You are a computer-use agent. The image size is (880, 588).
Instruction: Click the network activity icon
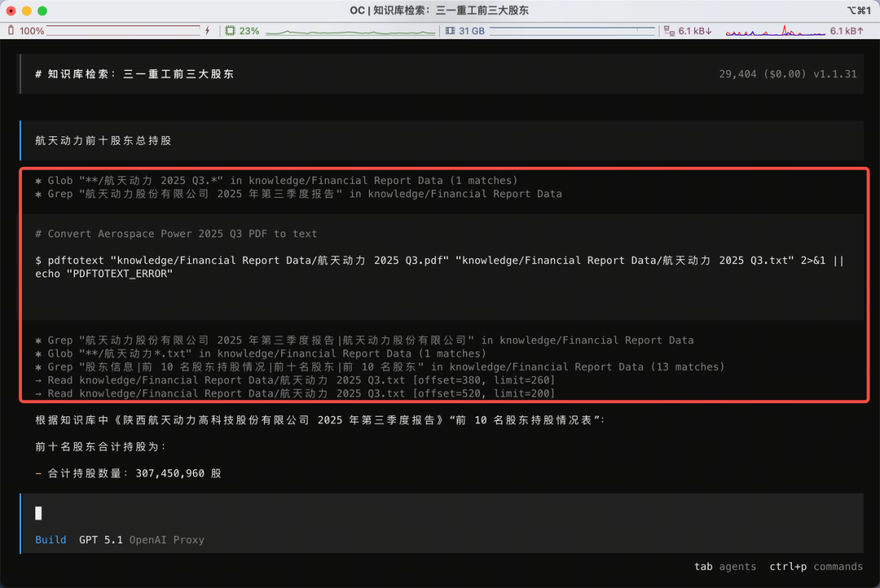tap(669, 31)
